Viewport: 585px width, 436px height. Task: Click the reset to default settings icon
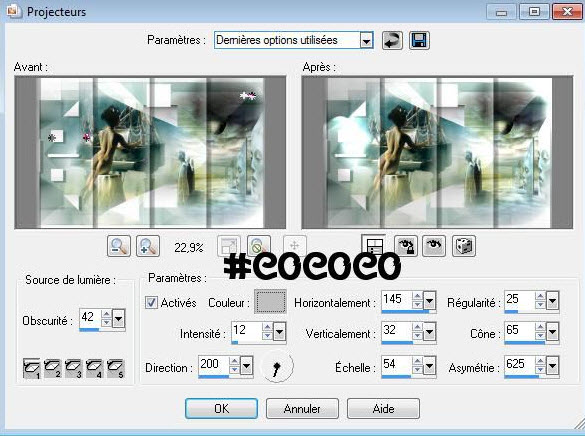click(x=392, y=40)
